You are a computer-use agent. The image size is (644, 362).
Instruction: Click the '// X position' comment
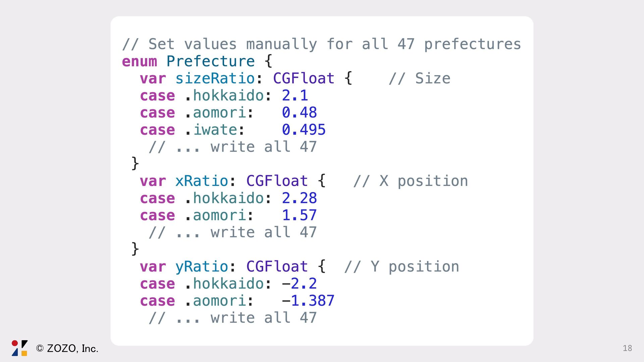pyautogui.click(x=411, y=181)
